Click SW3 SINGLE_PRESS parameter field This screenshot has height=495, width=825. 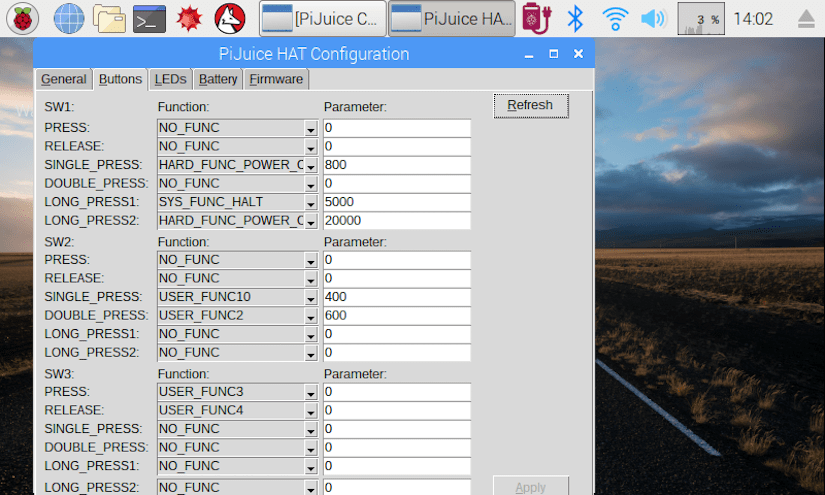(x=397, y=429)
